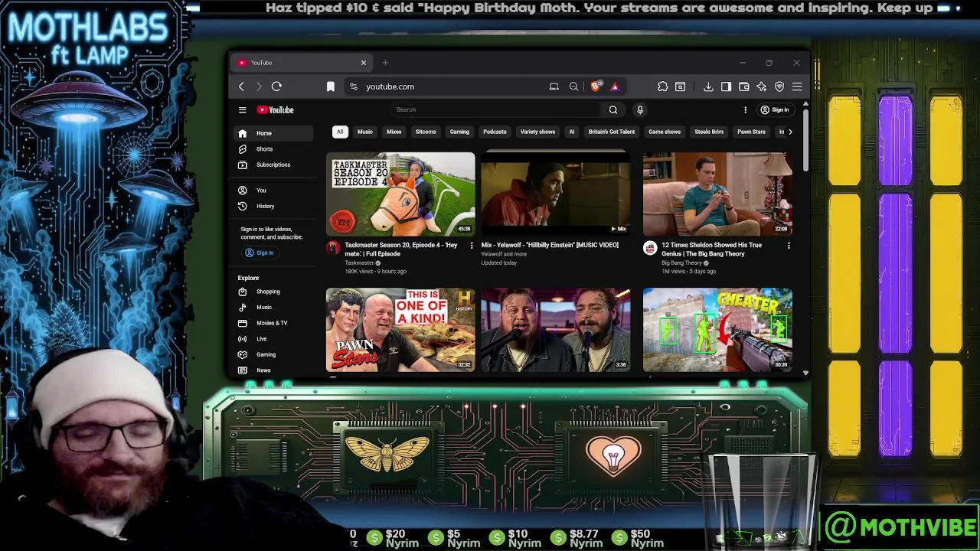Screen dimensions: 980x551
Task: Open Shopping under Explore
Action: pyautogui.click(x=273, y=292)
